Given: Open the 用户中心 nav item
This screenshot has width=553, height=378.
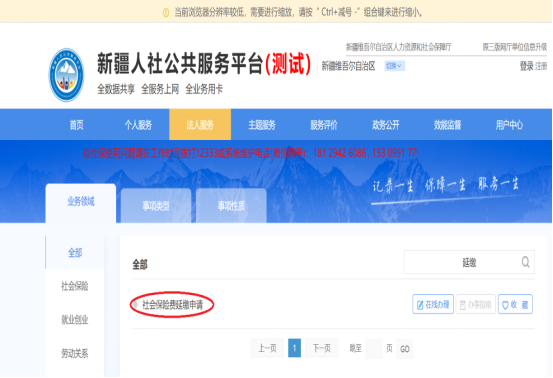Looking at the screenshot, I should [x=509, y=125].
